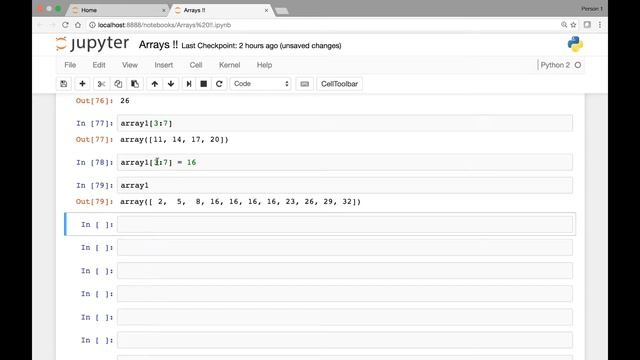The image size is (640, 360).
Task: Click the Python logo in header
Action: pos(575,44)
